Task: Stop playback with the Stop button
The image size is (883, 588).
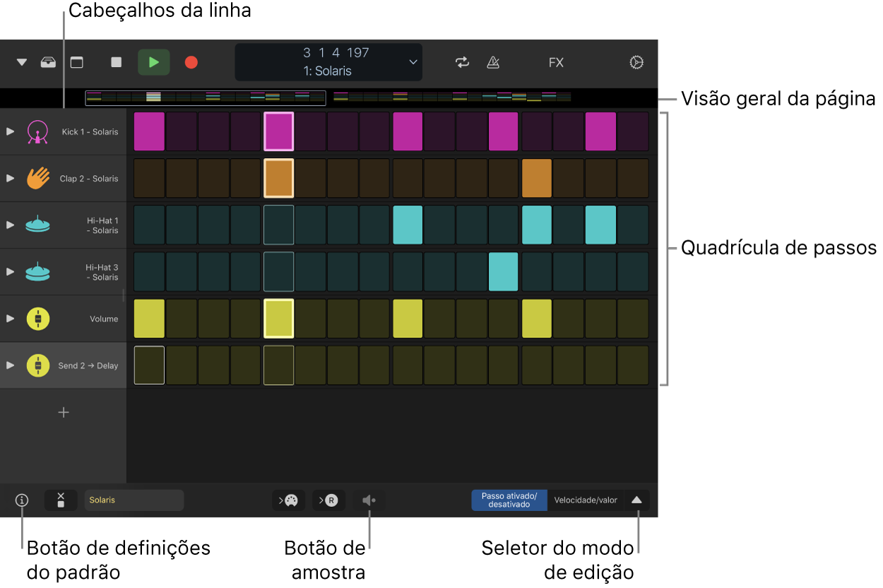Action: (117, 62)
